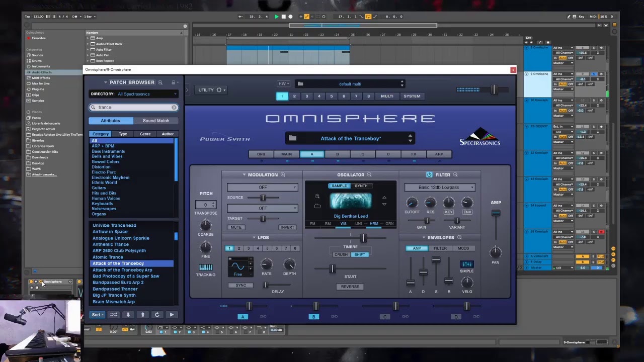Adjust the Amp level fader
Image resolution: width=644 pixels, height=362 pixels.
[x=496, y=214]
